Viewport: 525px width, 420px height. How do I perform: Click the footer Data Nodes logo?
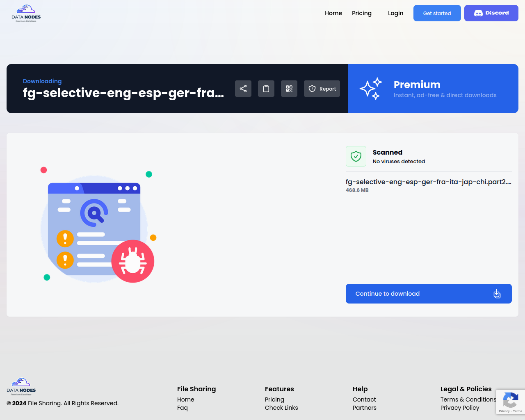21,387
